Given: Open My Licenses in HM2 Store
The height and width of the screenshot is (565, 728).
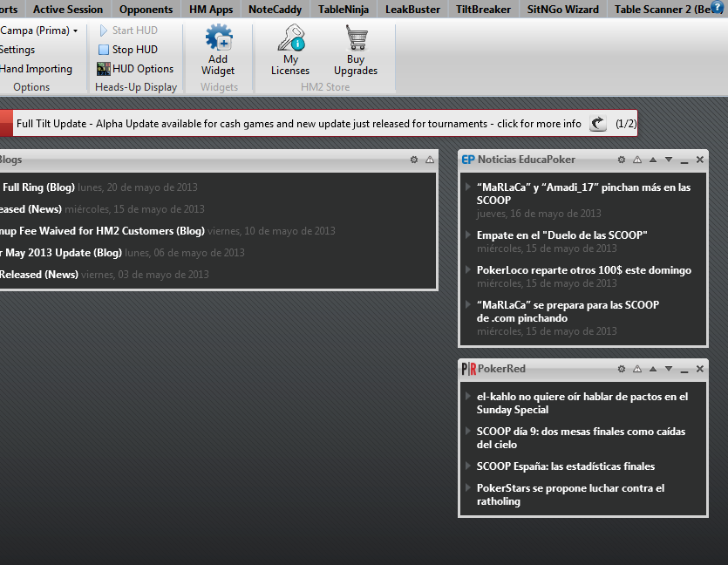Looking at the screenshot, I should pyautogui.click(x=290, y=39).
